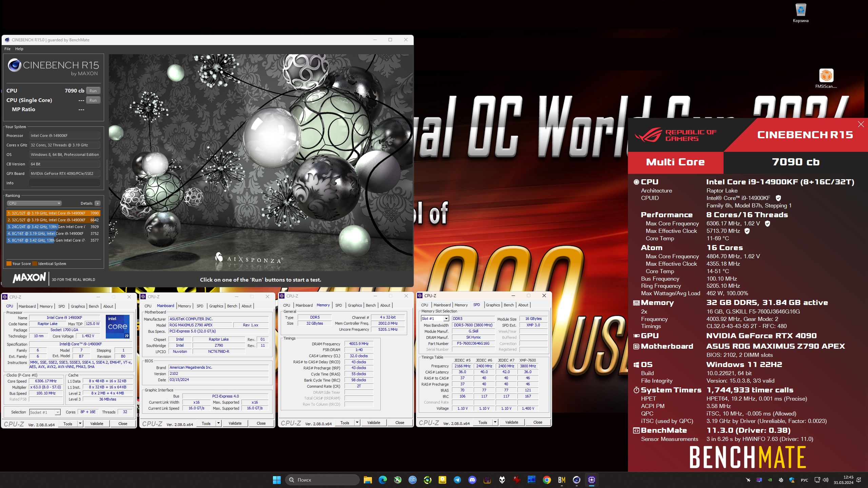868x488 pixels.
Task: Open Socket #1 Selection dropdown in CPU-Z
Action: [x=45, y=412]
